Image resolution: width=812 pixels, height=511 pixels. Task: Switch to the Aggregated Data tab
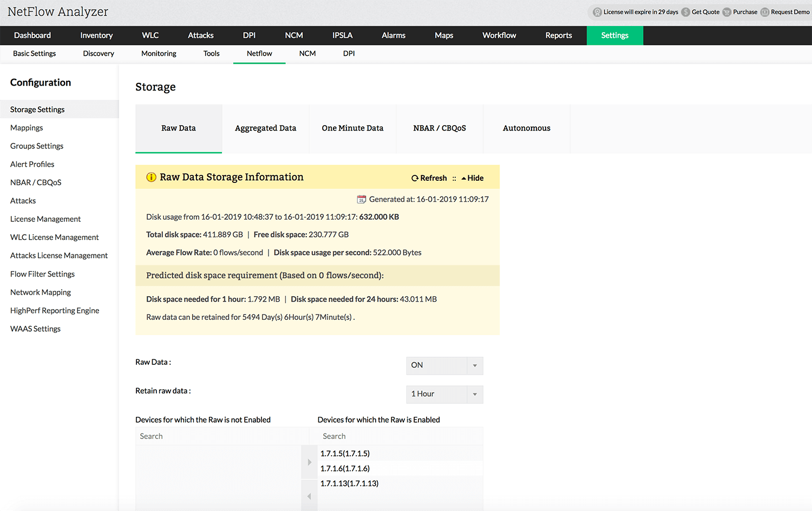click(265, 128)
